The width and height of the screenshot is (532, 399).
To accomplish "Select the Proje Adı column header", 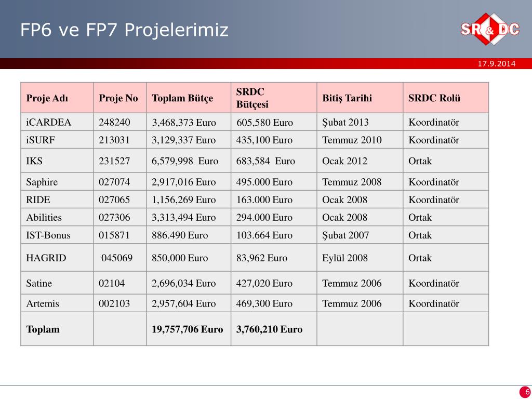I will 57,98.
